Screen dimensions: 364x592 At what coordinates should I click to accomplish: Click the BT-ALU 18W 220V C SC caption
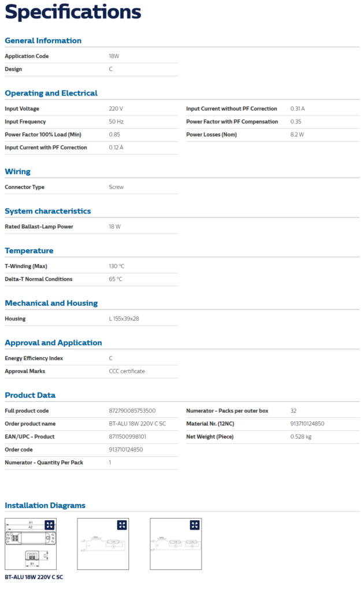click(x=34, y=578)
